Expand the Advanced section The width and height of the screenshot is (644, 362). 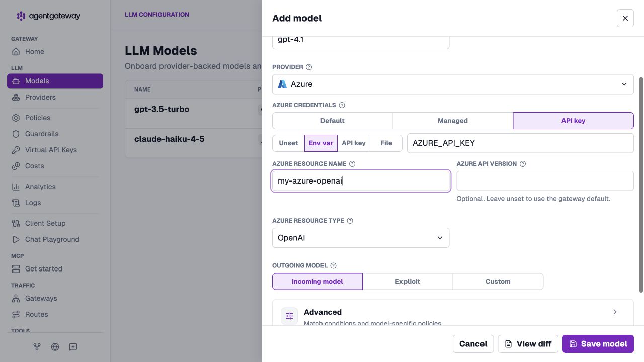pyautogui.click(x=453, y=313)
